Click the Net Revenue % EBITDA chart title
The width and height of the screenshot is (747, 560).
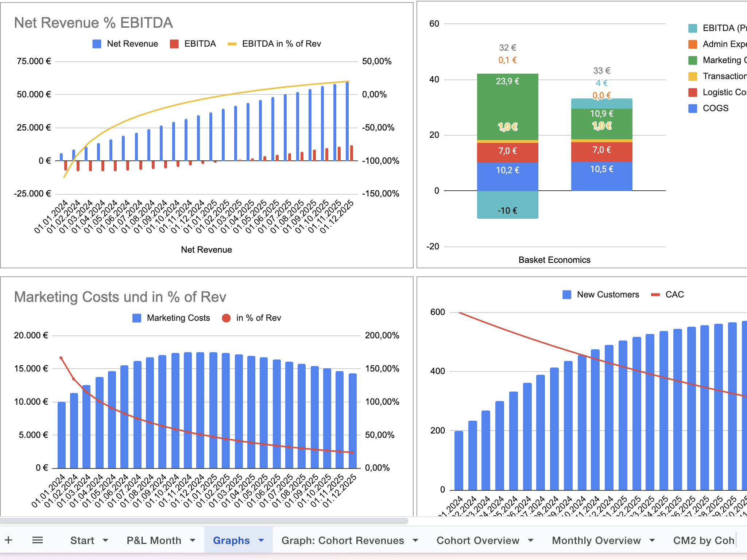tap(93, 23)
